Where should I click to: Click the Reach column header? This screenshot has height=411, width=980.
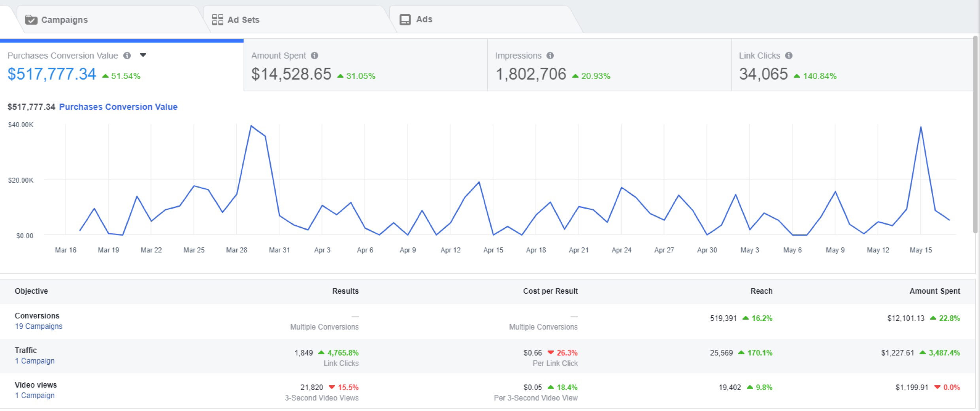pyautogui.click(x=761, y=291)
